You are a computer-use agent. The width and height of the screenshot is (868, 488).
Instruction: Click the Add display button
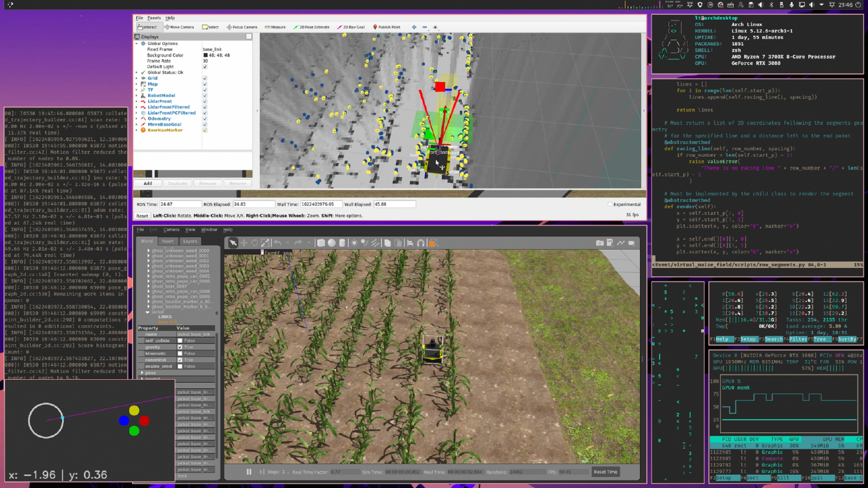click(148, 183)
